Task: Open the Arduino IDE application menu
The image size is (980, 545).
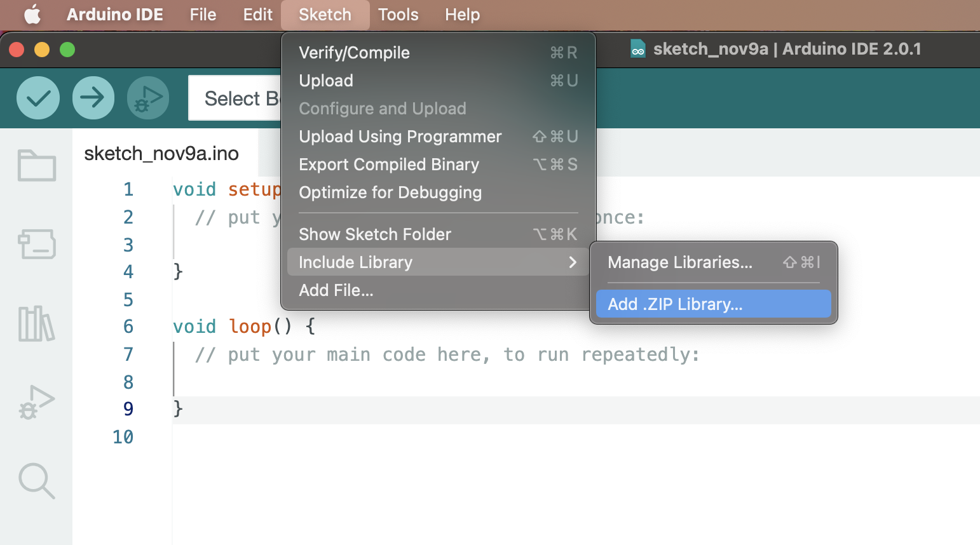Action: (x=115, y=14)
